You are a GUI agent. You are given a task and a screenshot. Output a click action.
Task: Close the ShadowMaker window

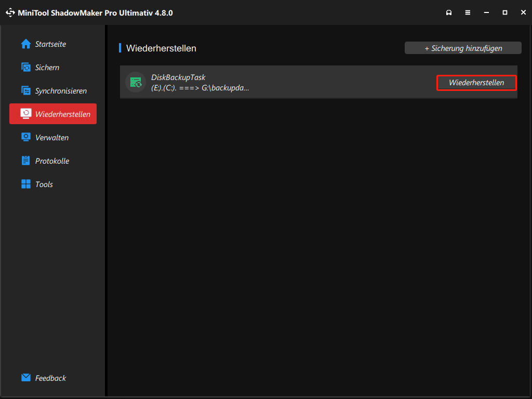tap(523, 12)
